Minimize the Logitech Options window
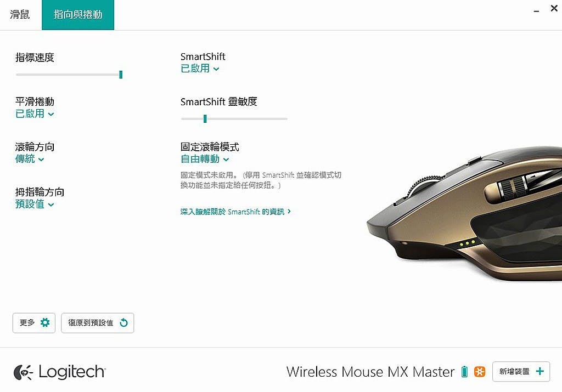Image resolution: width=562 pixels, height=392 pixels. pyautogui.click(x=536, y=10)
